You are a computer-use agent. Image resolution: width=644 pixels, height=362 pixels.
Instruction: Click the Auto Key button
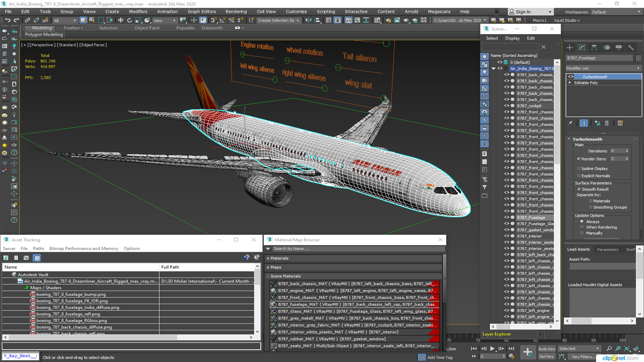click(x=546, y=349)
